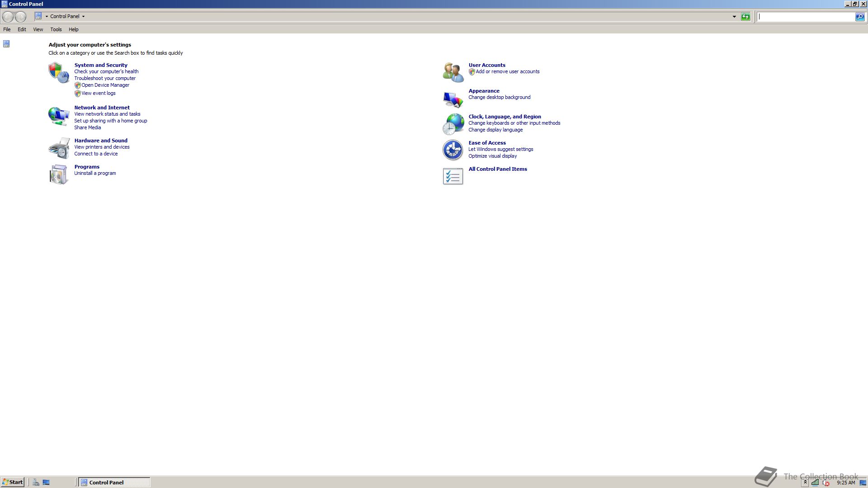Open the Ease of Access icon
This screenshot has width=868, height=488.
point(453,150)
